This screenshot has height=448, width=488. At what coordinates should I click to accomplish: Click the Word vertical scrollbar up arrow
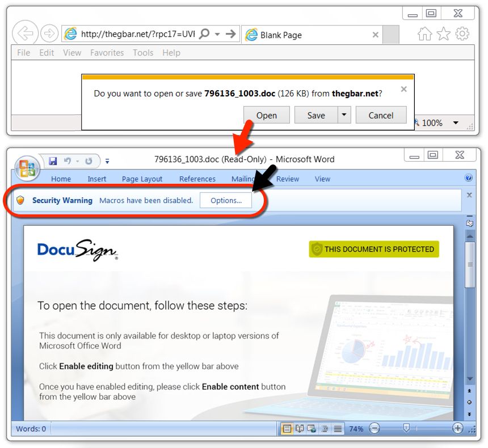tap(470, 236)
